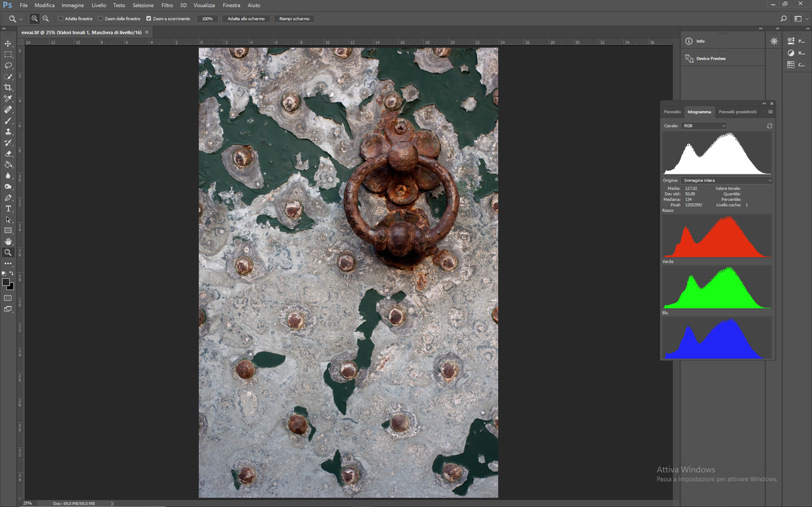Select the Eraser tool
Image resolution: width=812 pixels, height=507 pixels.
coord(8,154)
